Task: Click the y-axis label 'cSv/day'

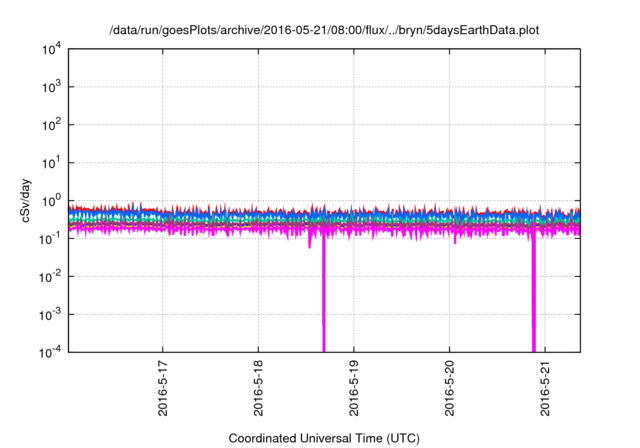Action: pyautogui.click(x=26, y=200)
